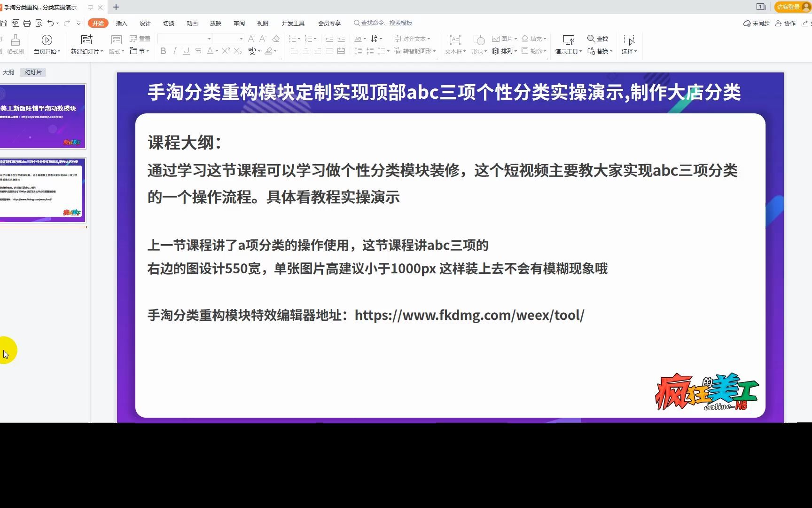This screenshot has height=508, width=812.
Task: Align text left icon
Action: point(294,51)
